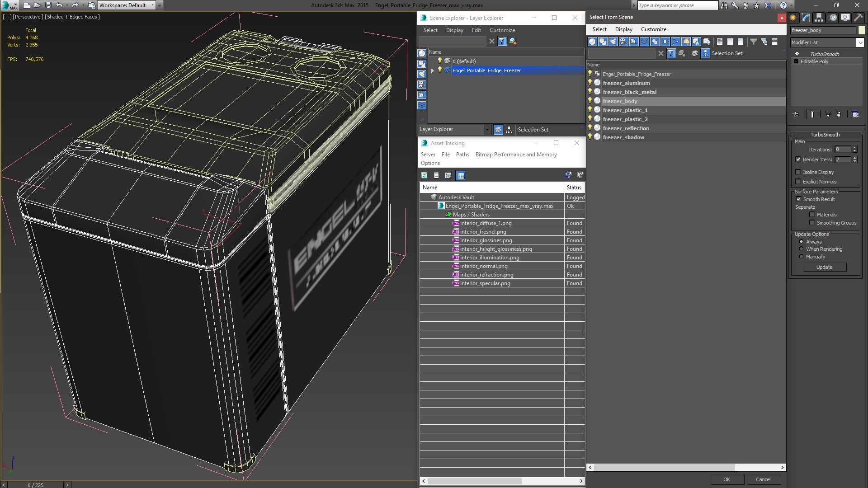Expand Engel_Portable_Fridge_Freezer layer in Layer Explorer
This screenshot has height=488, width=868.
tap(433, 70)
